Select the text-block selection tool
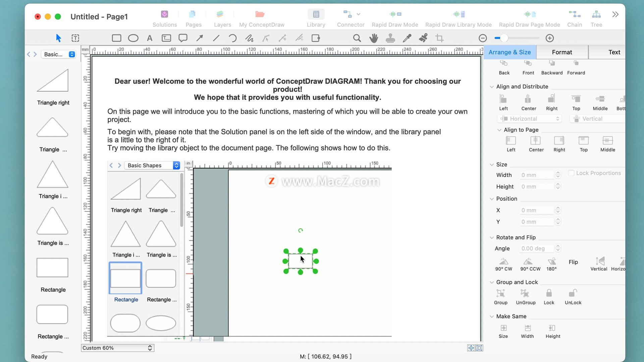This screenshot has height=362, width=644. (75, 38)
